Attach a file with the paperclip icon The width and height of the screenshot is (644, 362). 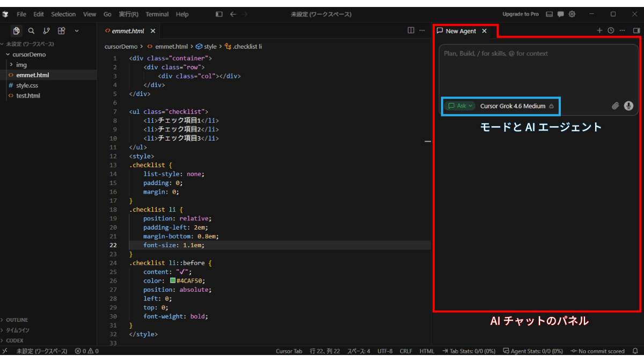tap(616, 106)
